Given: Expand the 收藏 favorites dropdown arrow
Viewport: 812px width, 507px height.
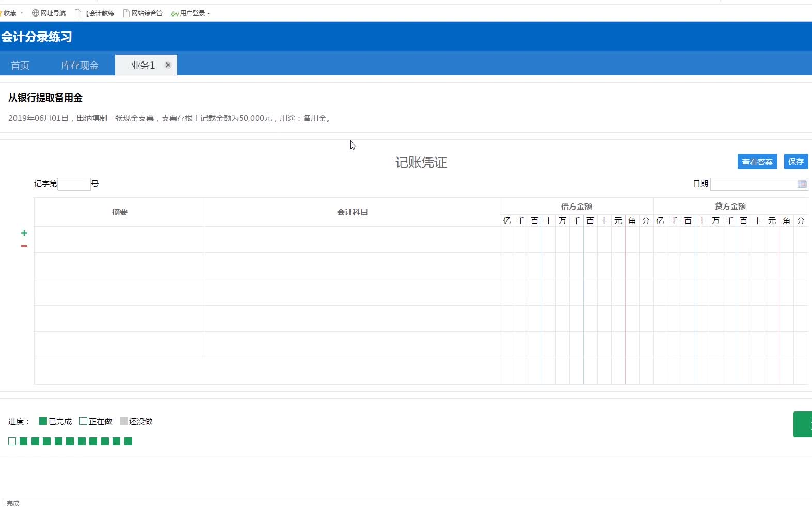Looking at the screenshot, I should click(x=22, y=13).
